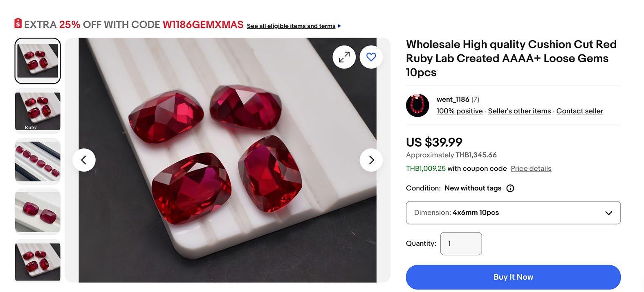Select the second thumbnail labeled Ruby

38,111
